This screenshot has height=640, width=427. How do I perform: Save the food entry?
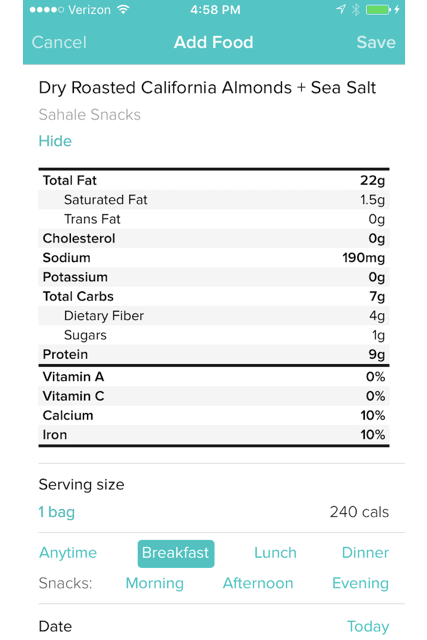click(x=376, y=42)
